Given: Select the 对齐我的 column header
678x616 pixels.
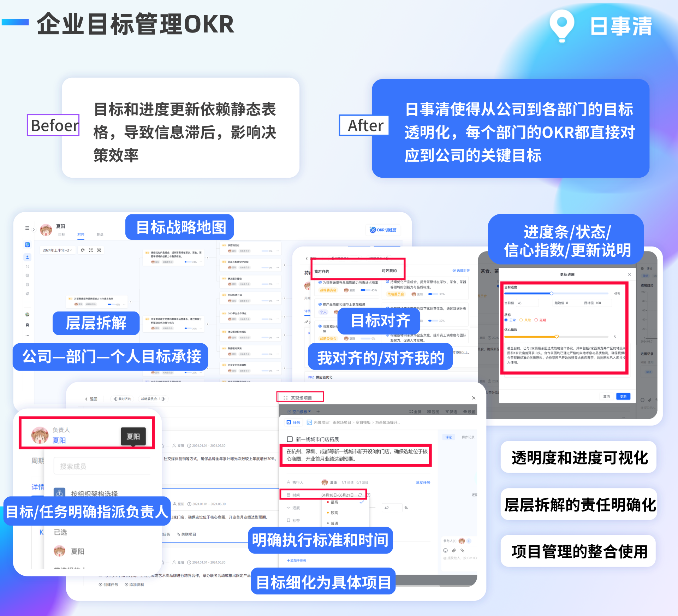Looking at the screenshot, I should coord(389,271).
